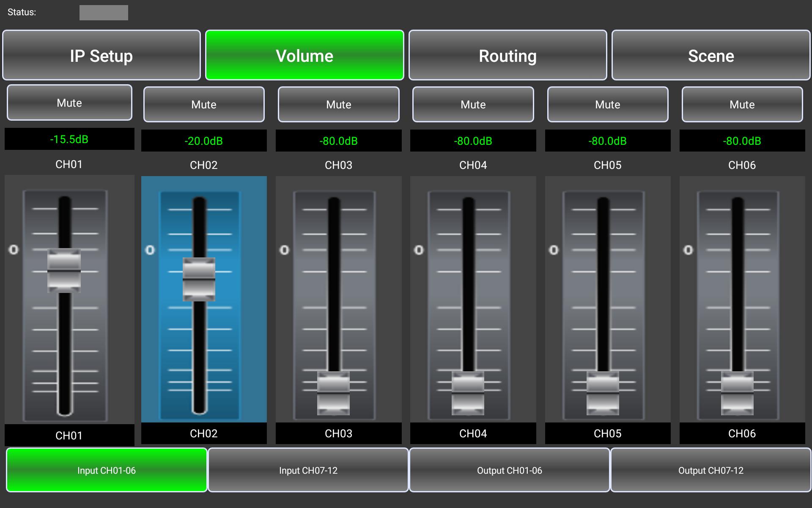Open the Scene tab
Viewport: 812px width, 508px height.
pyautogui.click(x=711, y=55)
